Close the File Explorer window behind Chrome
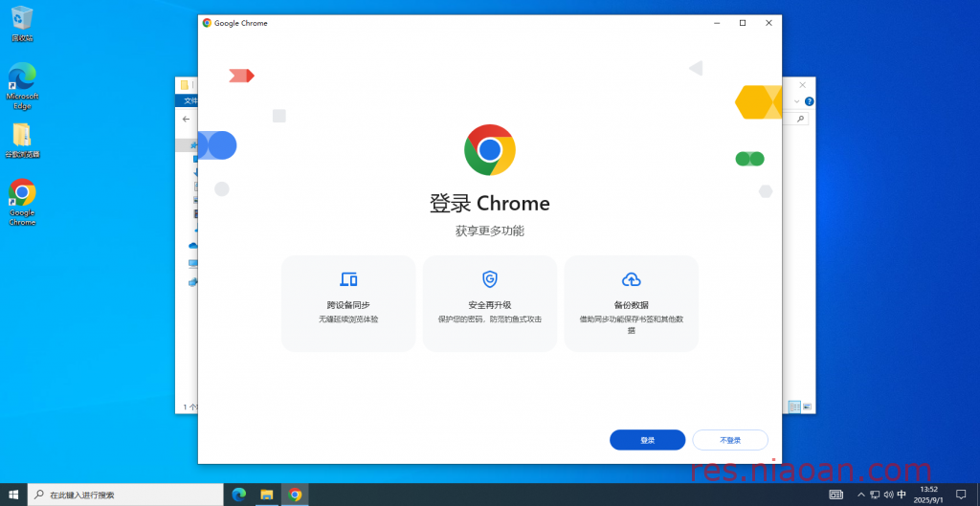The image size is (980, 506). 803,85
